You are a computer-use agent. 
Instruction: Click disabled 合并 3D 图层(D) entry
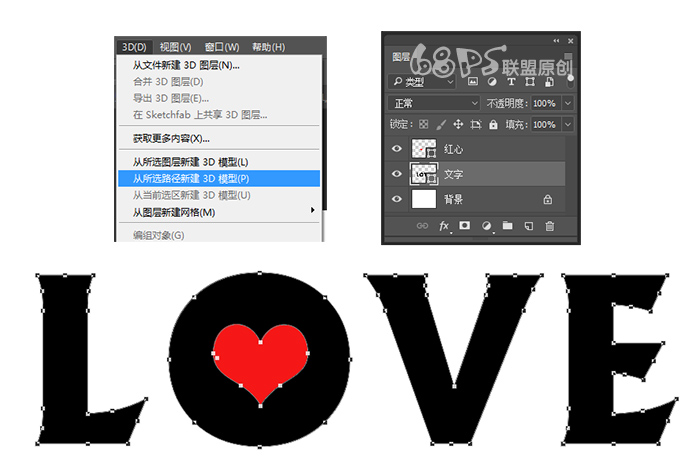219,82
